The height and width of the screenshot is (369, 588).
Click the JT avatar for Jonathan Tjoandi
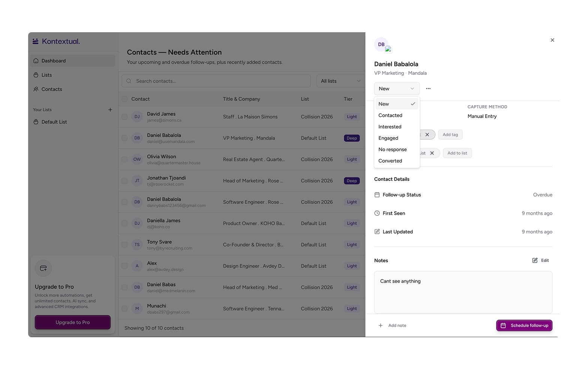click(137, 181)
